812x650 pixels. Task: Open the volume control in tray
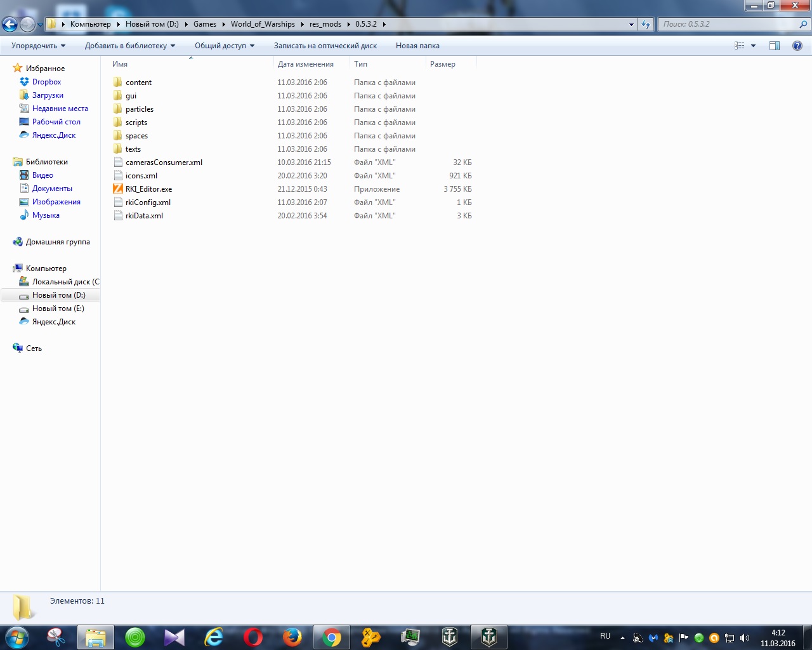745,638
